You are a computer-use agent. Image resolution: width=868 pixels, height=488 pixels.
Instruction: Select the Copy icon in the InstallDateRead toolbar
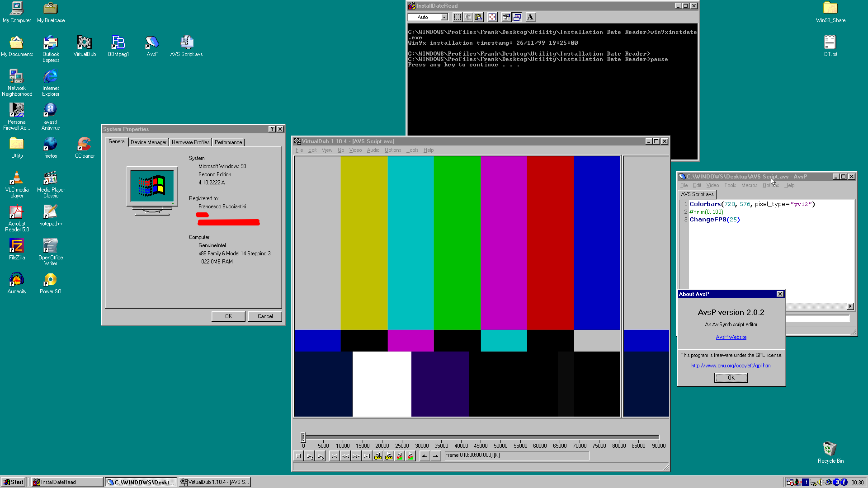coord(468,17)
